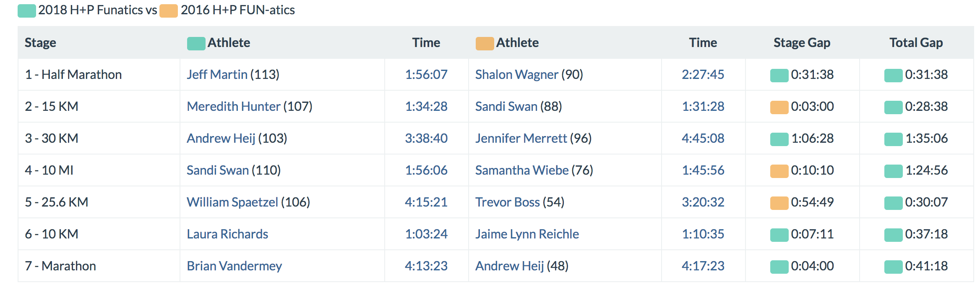Click William Spaetzel's name link

(x=232, y=202)
